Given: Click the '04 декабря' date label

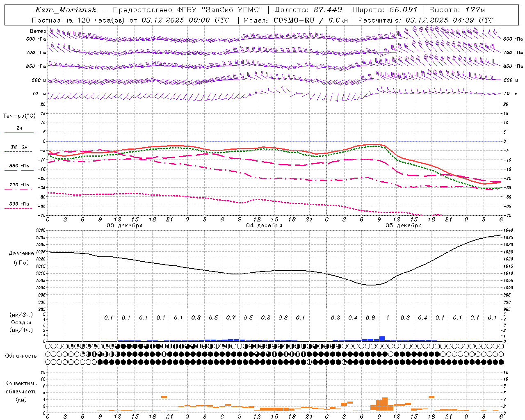Looking at the screenshot, I should tap(264, 226).
